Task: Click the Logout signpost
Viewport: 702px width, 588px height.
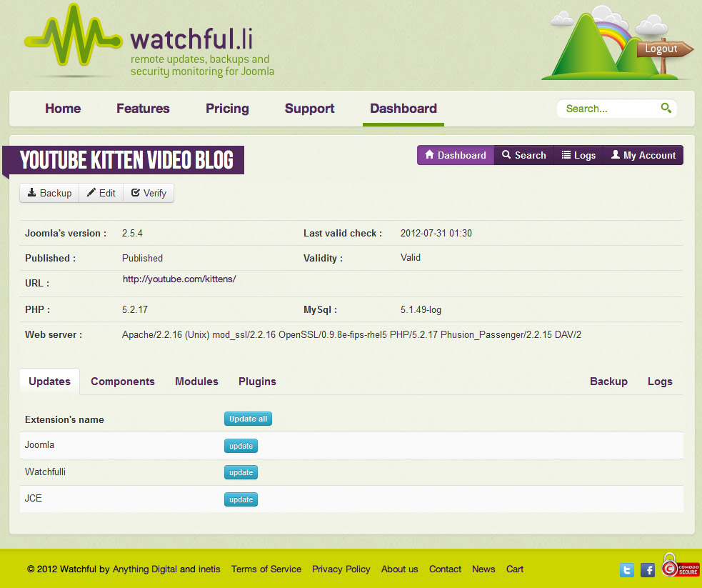Action: coord(664,49)
